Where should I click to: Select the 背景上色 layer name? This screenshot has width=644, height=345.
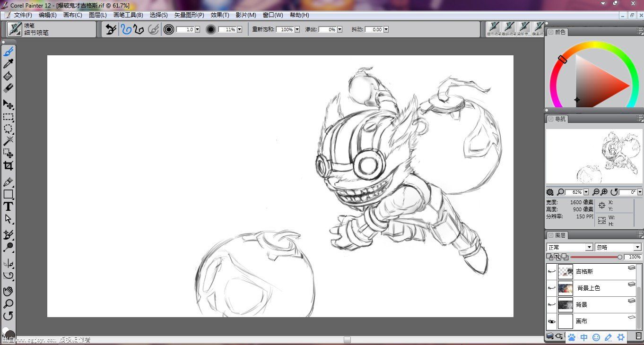[589, 288]
